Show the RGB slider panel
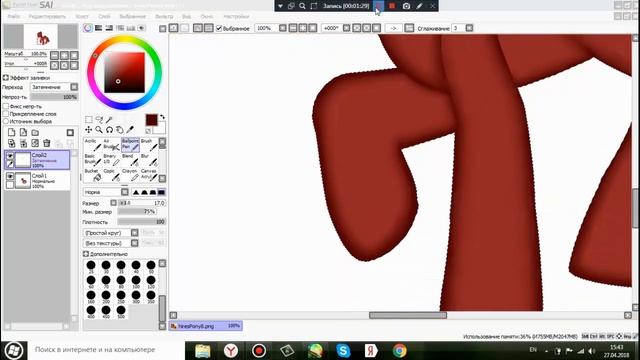Screen dimensions: 640x360 pyautogui.click(x=98, y=28)
